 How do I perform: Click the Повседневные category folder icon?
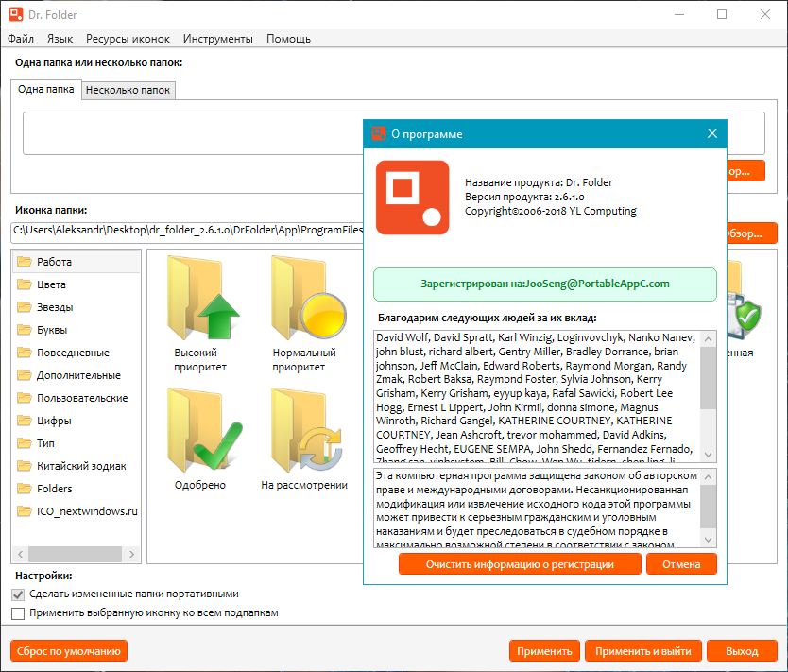(x=25, y=353)
